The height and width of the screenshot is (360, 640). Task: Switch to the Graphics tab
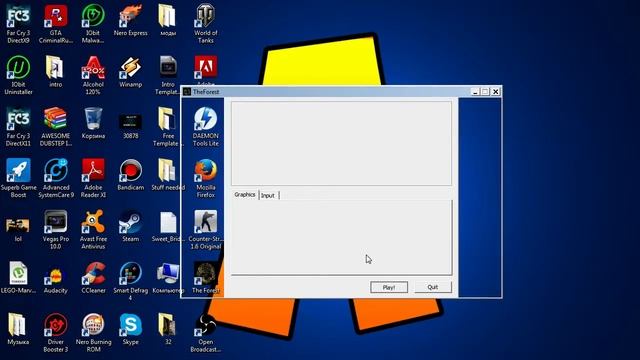[x=245, y=195]
